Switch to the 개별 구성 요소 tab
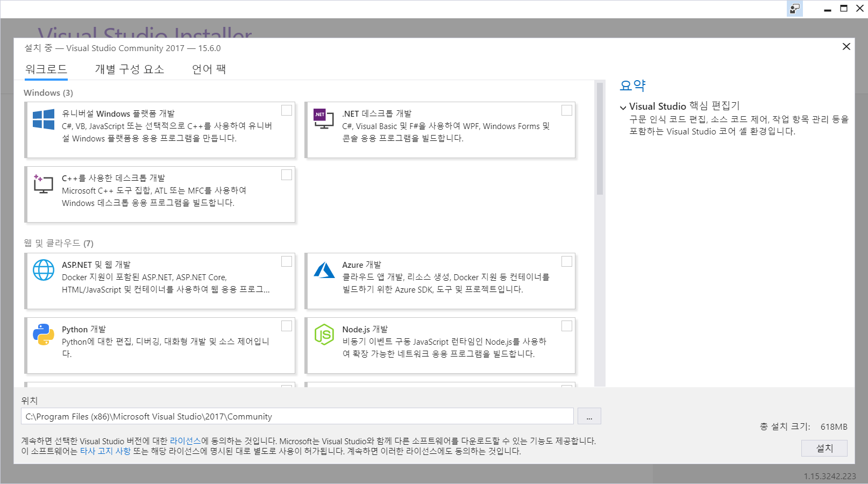The width and height of the screenshot is (868, 484). (x=129, y=69)
